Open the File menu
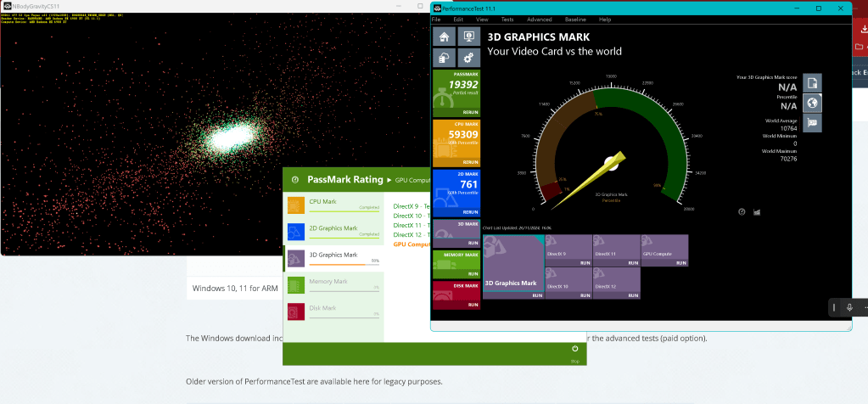868x404 pixels. [436, 20]
